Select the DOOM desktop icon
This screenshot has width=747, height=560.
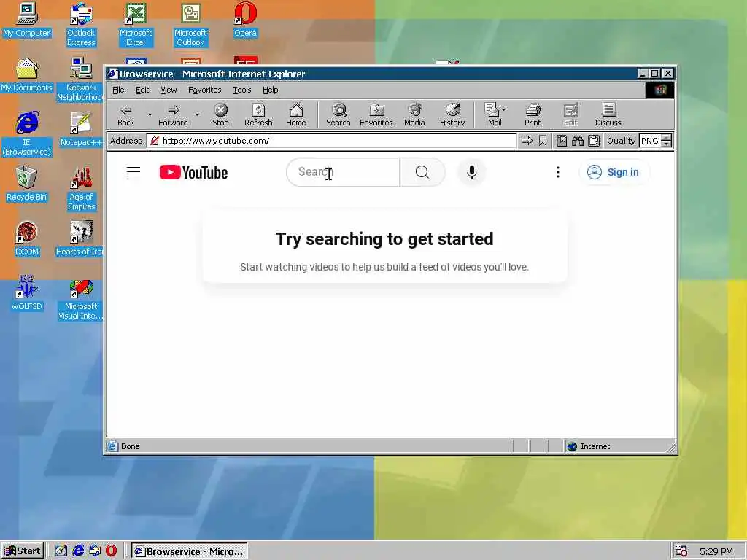click(26, 238)
